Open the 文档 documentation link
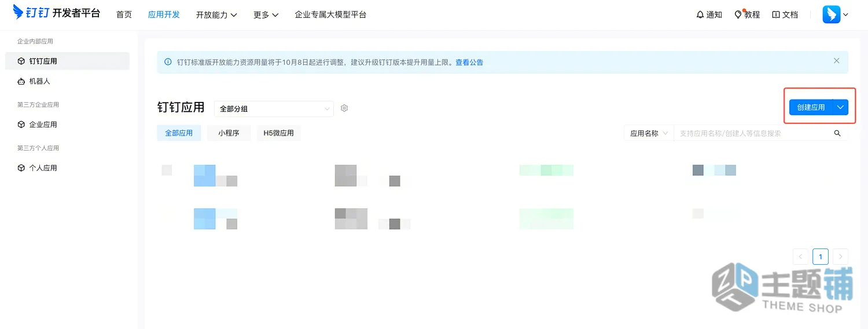This screenshot has width=868, height=329. tap(785, 14)
